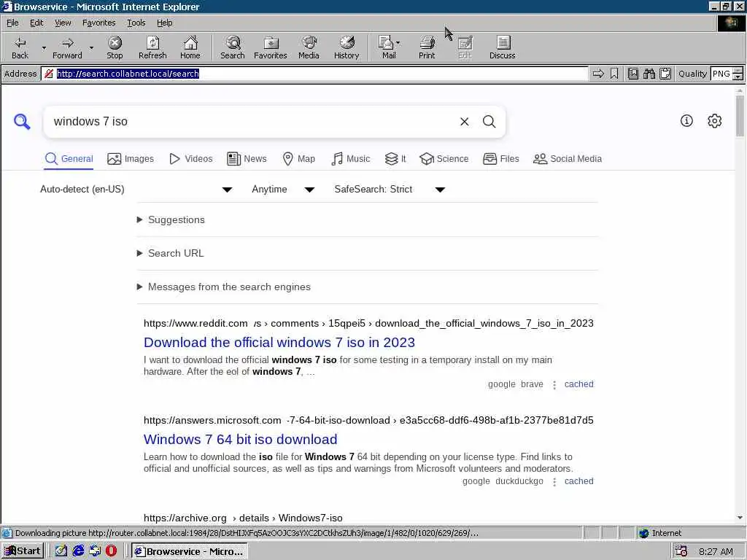Open cached copy of answers.microsoft.com result
747x560 pixels.
(x=578, y=481)
